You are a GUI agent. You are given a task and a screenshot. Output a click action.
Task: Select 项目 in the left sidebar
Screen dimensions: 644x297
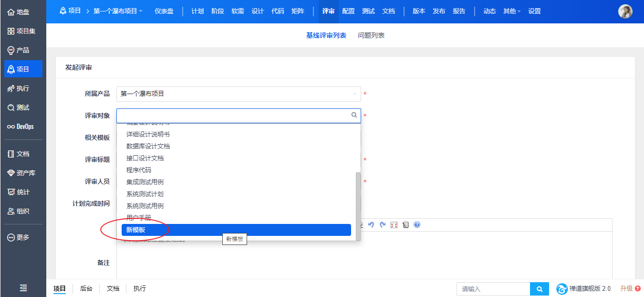click(23, 69)
